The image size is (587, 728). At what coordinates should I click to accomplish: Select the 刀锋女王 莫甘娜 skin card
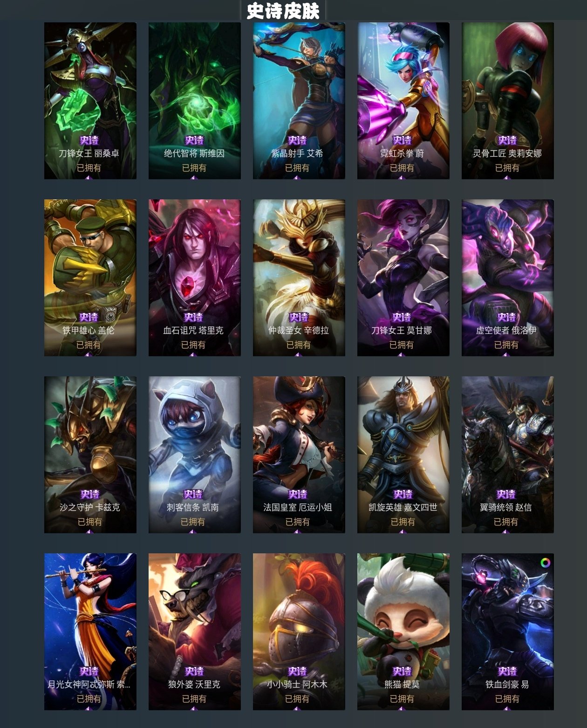coord(403,278)
